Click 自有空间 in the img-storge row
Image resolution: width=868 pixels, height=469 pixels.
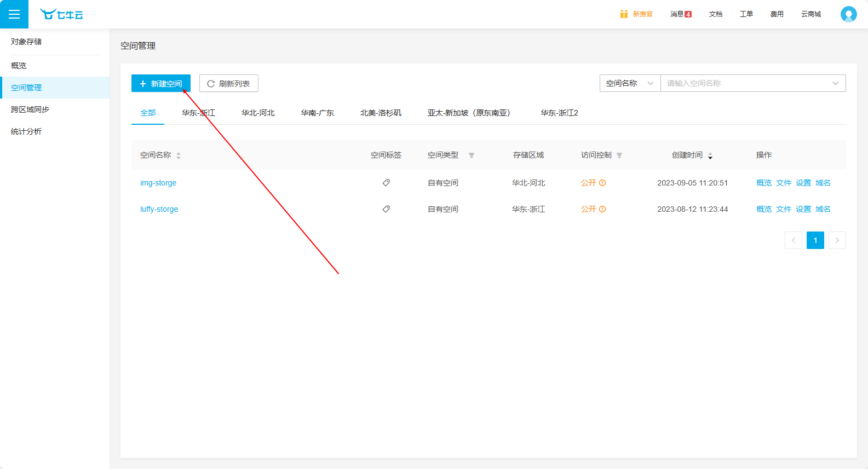pyautogui.click(x=443, y=183)
